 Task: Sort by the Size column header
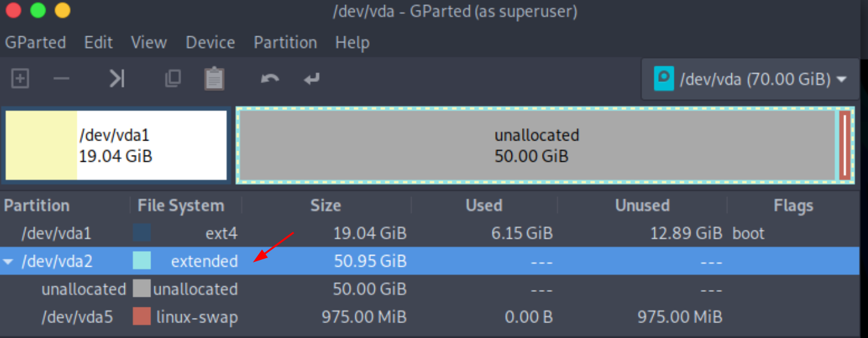(327, 206)
